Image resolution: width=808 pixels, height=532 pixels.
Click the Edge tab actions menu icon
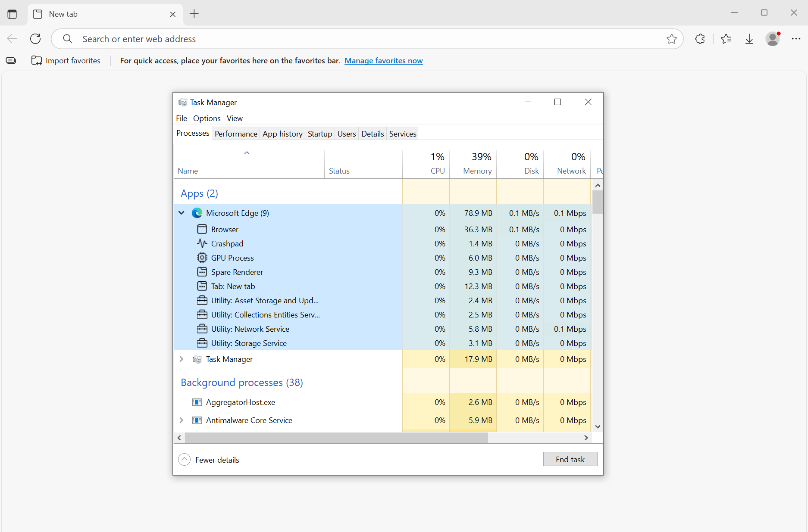(x=12, y=14)
